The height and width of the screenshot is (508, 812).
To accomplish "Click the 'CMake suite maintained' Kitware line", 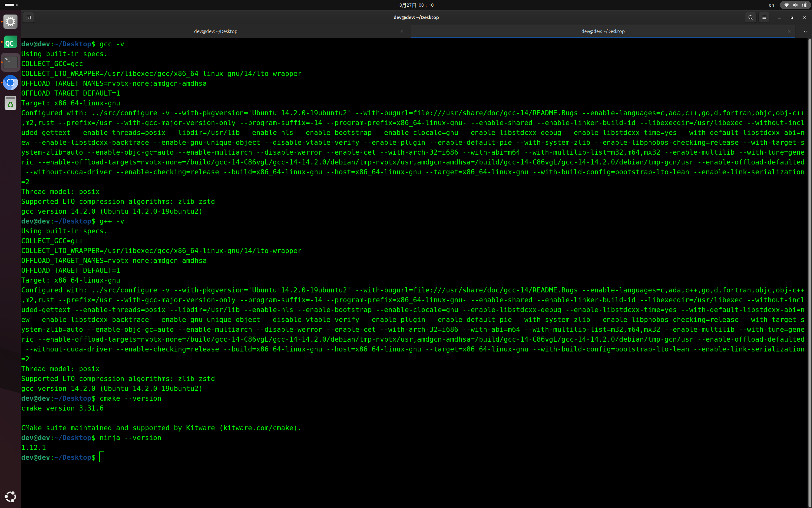I will (161, 428).
